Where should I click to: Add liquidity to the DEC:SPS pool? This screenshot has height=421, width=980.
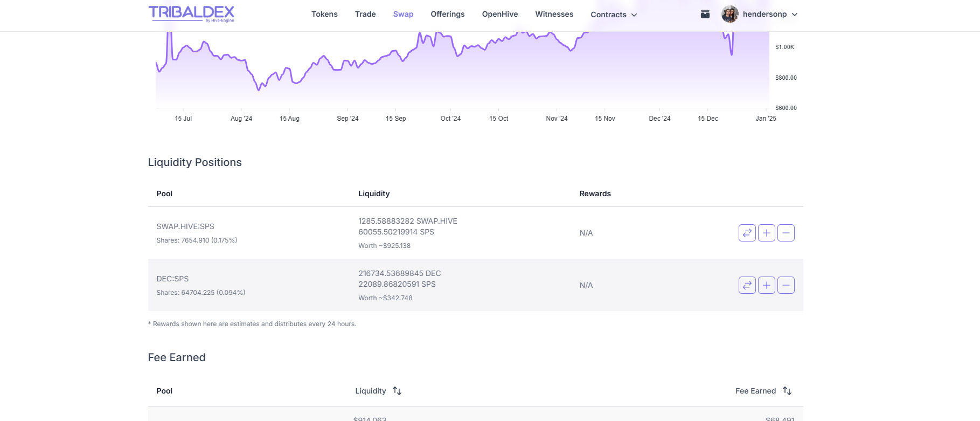tap(767, 285)
